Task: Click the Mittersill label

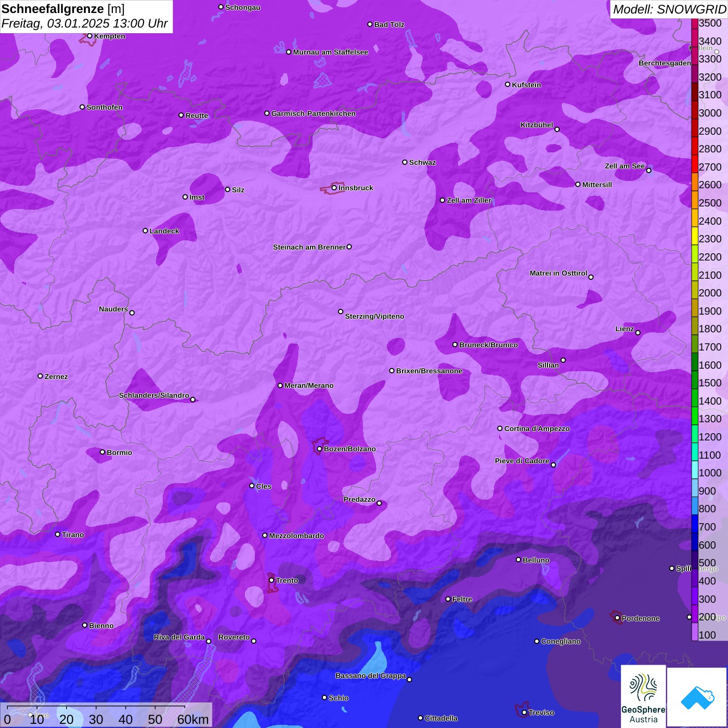Action: click(597, 185)
